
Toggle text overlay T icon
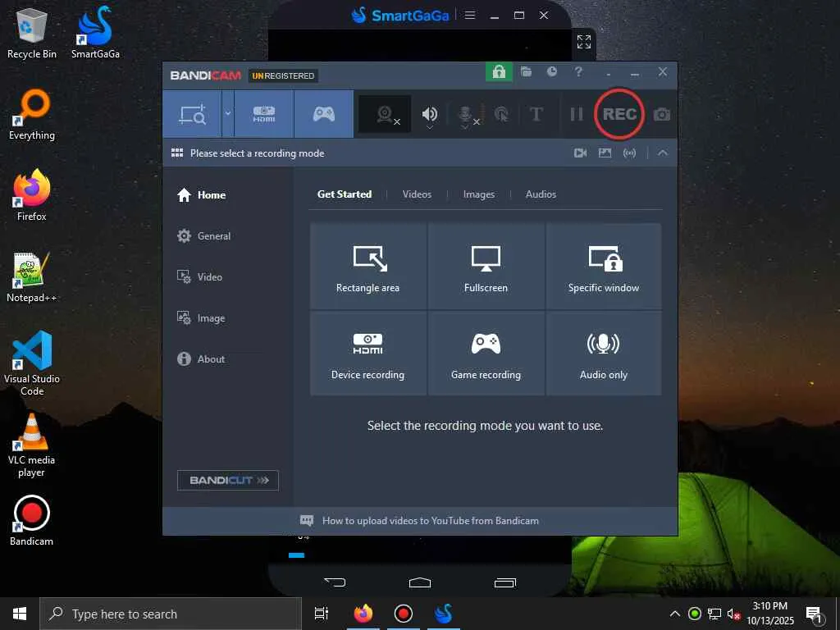(536, 114)
